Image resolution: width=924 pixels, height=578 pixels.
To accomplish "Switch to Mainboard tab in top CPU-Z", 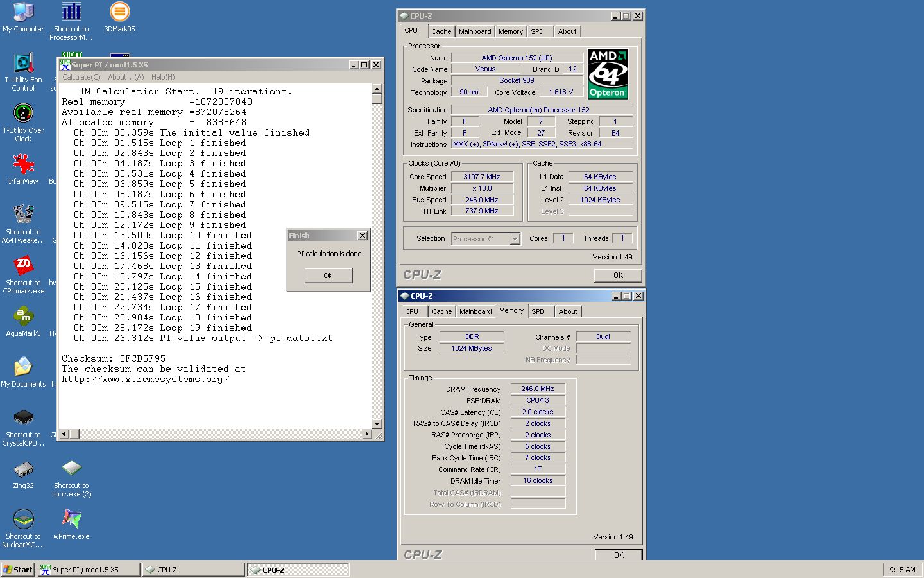I will 475,31.
